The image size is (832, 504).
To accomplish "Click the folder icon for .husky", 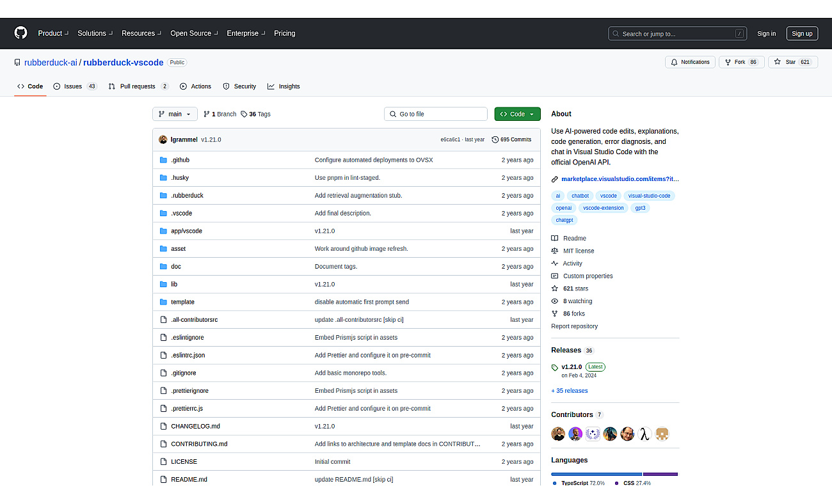I will [x=164, y=178].
